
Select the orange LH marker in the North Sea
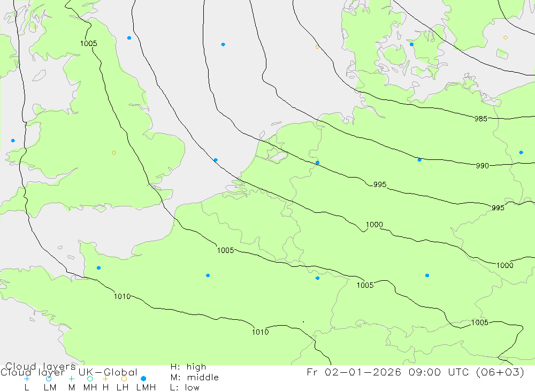click(x=317, y=47)
